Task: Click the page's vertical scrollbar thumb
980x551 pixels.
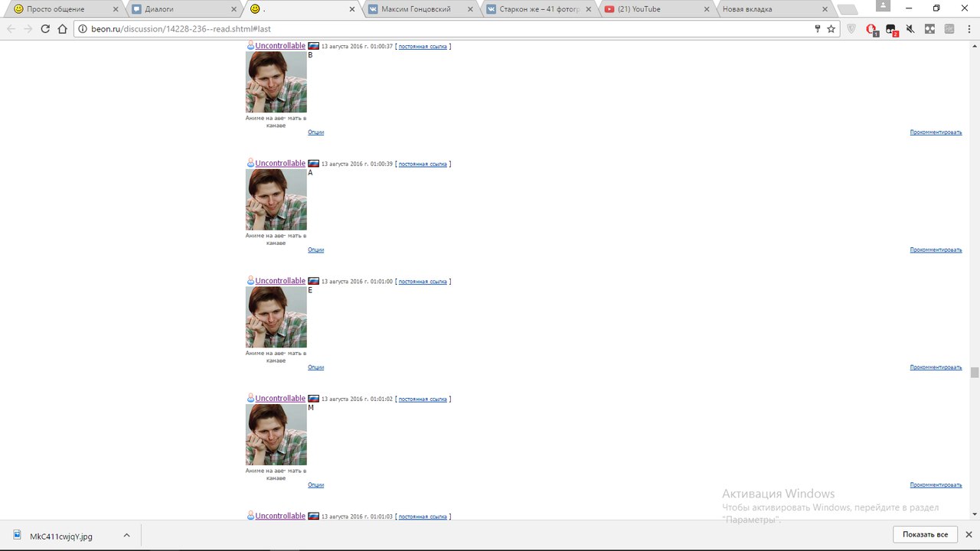Action: [x=975, y=373]
